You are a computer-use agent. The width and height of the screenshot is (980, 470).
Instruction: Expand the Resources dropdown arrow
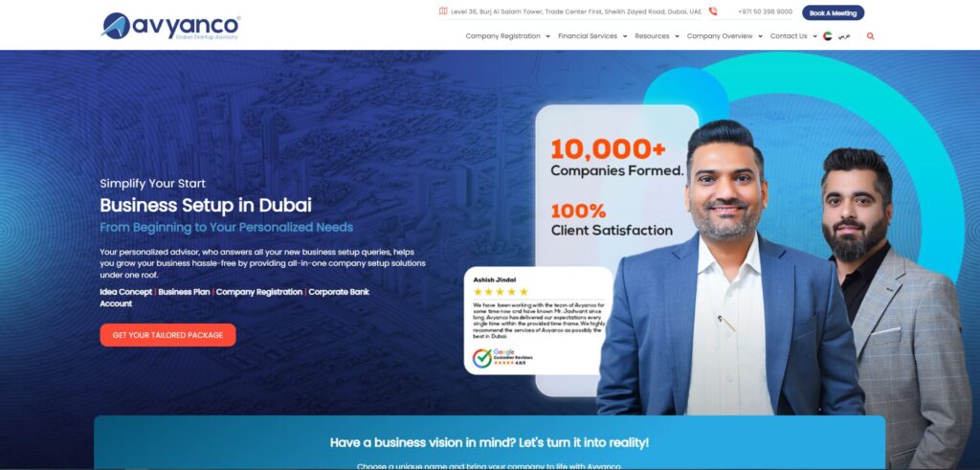677,36
